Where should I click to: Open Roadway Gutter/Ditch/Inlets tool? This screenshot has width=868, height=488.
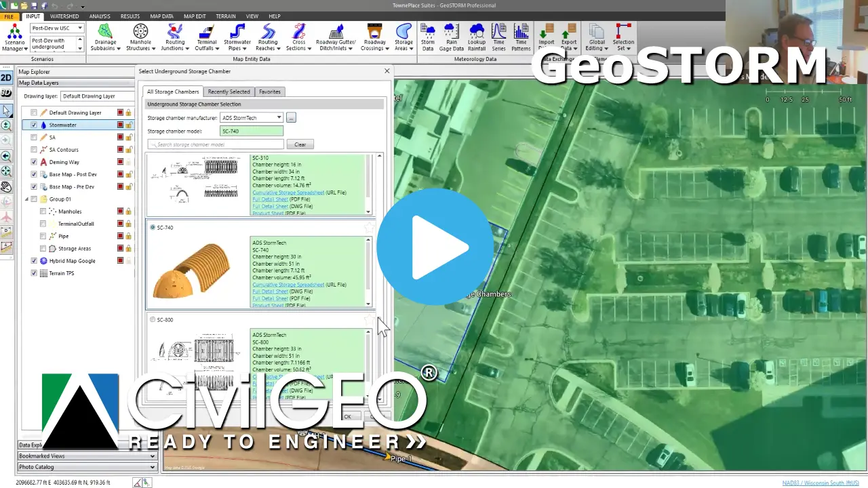point(336,38)
